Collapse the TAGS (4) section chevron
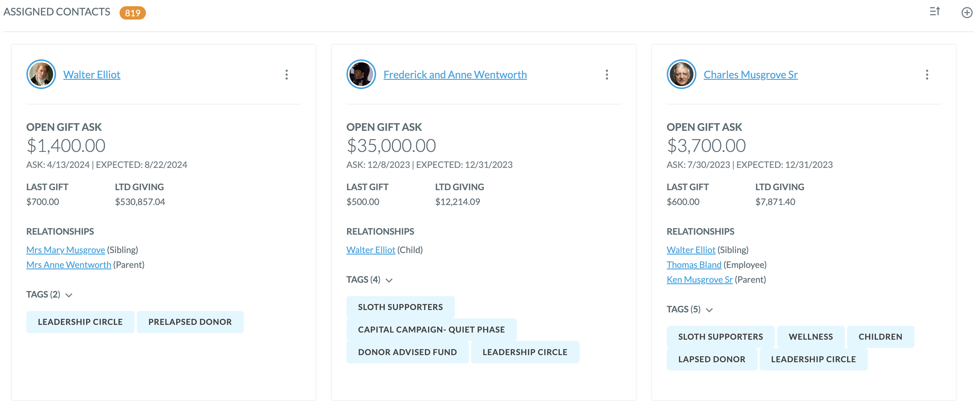980x410 pixels. (x=389, y=280)
